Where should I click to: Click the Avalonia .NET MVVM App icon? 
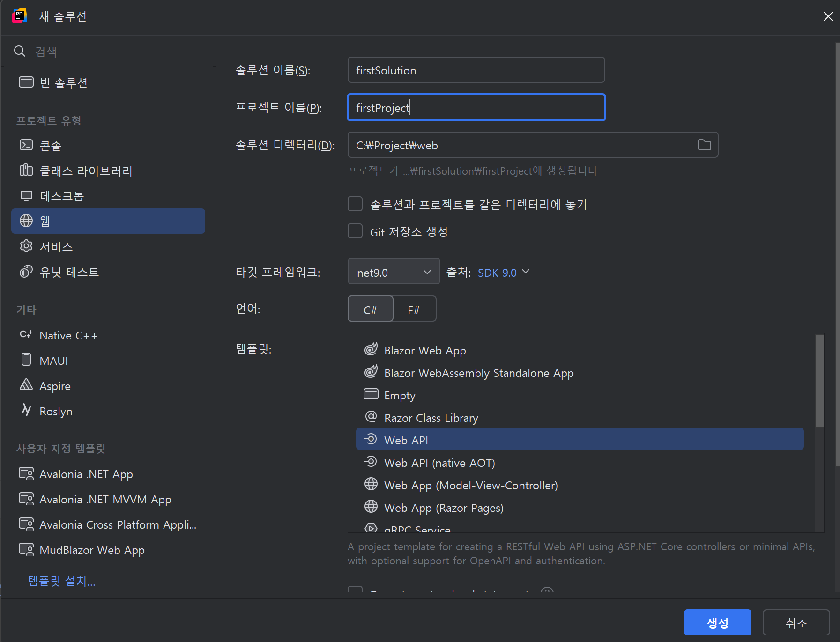pos(26,499)
